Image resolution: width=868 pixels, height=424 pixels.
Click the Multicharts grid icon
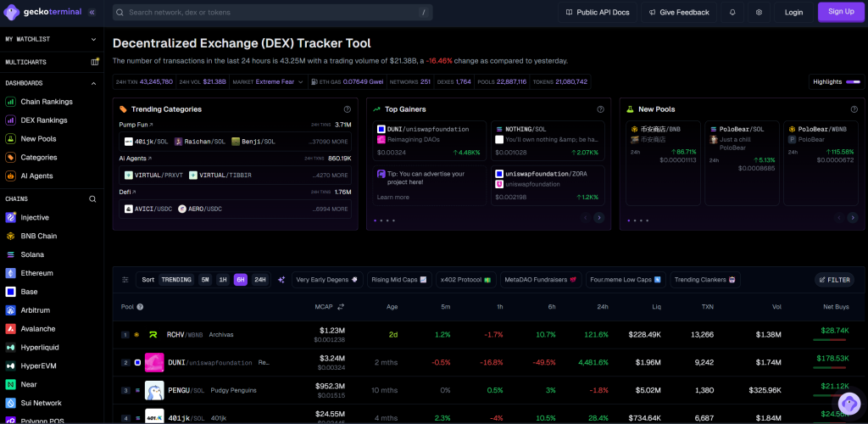(95, 62)
